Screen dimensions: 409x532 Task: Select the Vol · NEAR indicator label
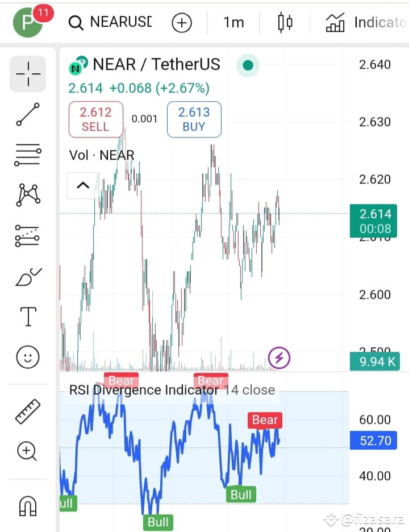(x=102, y=155)
